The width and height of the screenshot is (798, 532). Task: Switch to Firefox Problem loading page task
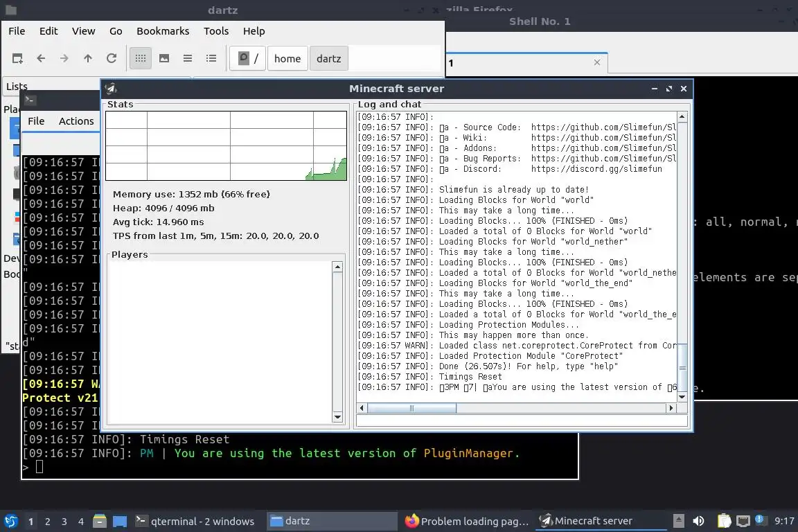click(x=467, y=522)
